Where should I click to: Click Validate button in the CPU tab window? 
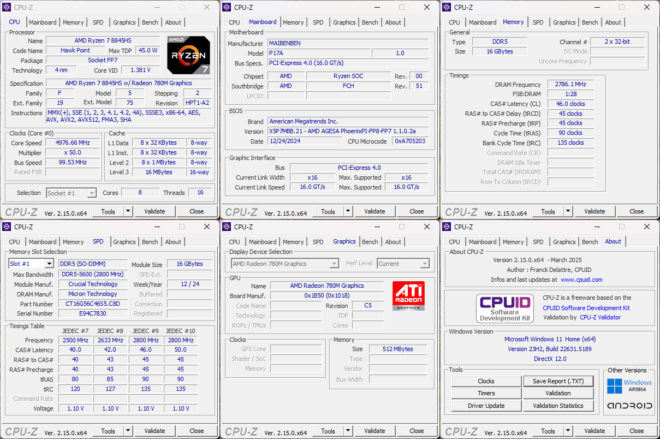[154, 211]
